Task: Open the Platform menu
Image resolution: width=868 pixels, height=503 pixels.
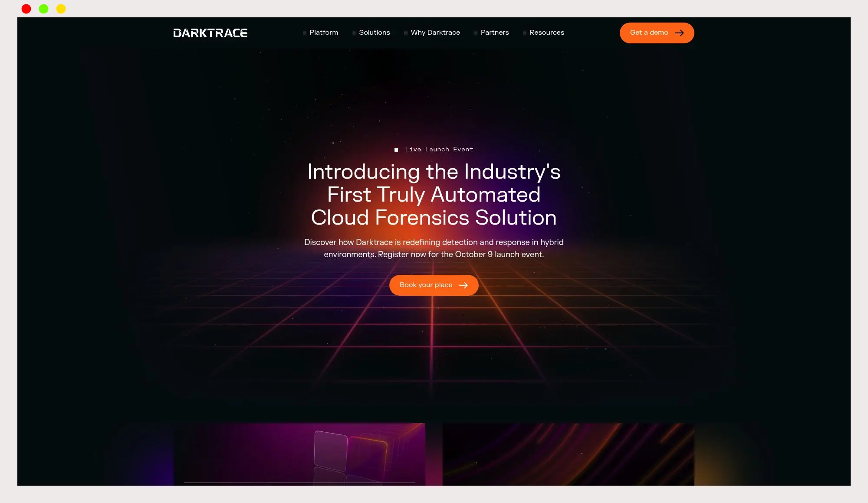Action: point(323,33)
